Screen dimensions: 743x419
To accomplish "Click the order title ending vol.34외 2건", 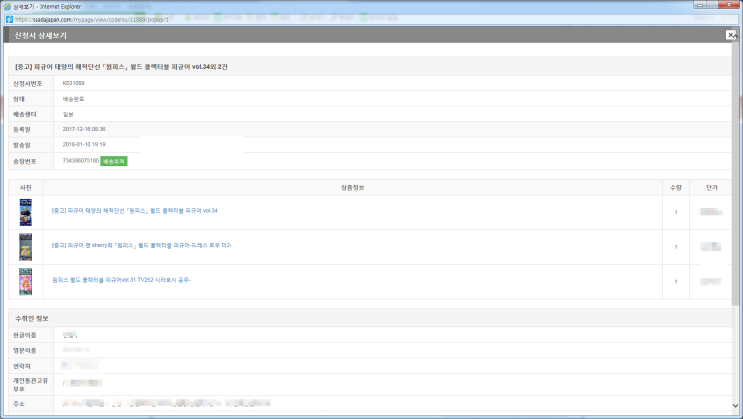I will [121, 67].
